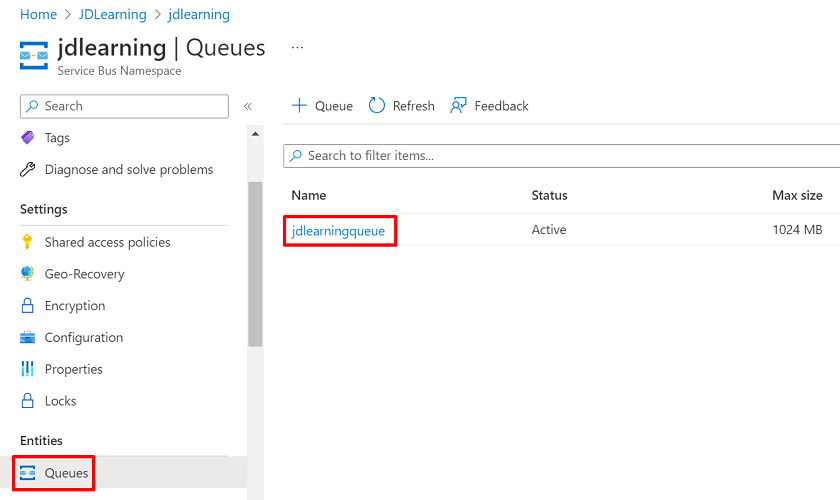The image size is (840, 500).
Task: Refresh the queues list
Action: [x=401, y=106]
